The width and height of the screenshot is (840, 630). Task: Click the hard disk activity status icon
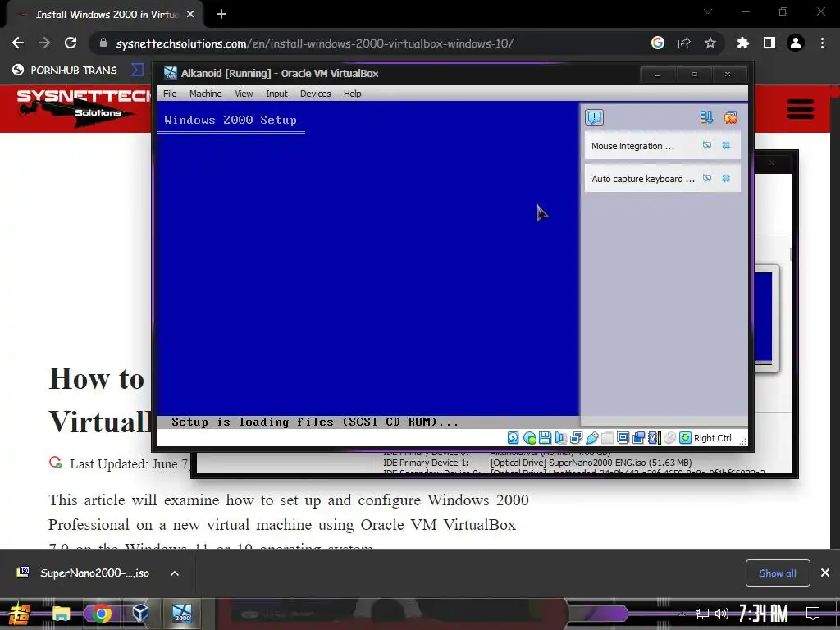coord(514,438)
